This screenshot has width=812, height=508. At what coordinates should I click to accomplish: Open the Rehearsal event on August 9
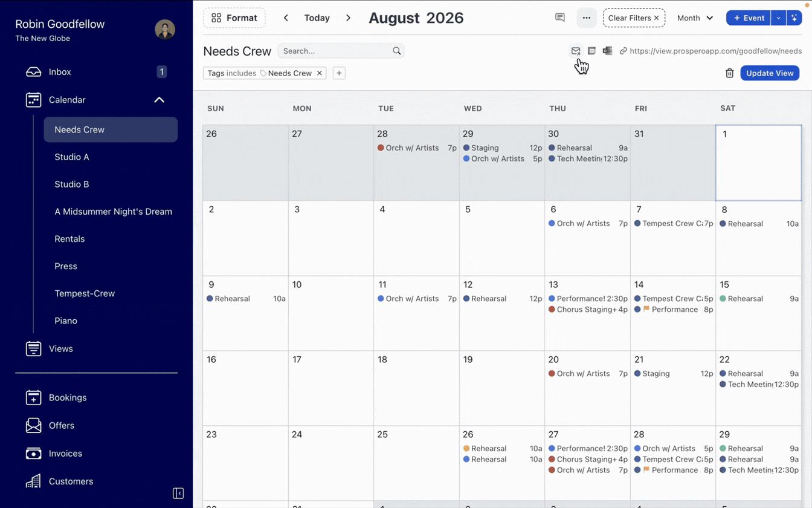point(246,299)
